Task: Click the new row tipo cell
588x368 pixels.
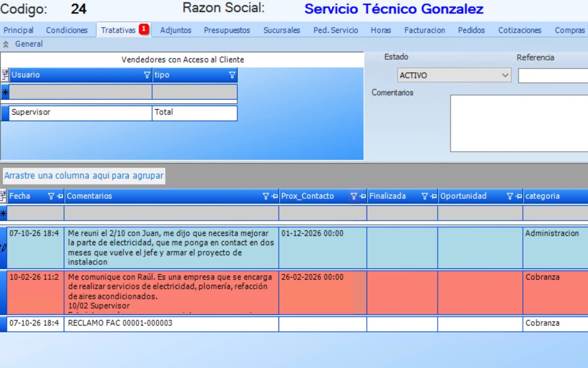Action: (x=195, y=92)
